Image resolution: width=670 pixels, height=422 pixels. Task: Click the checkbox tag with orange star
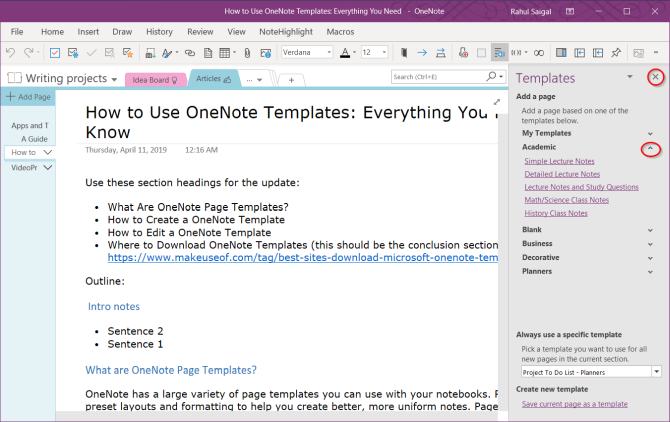point(128,53)
